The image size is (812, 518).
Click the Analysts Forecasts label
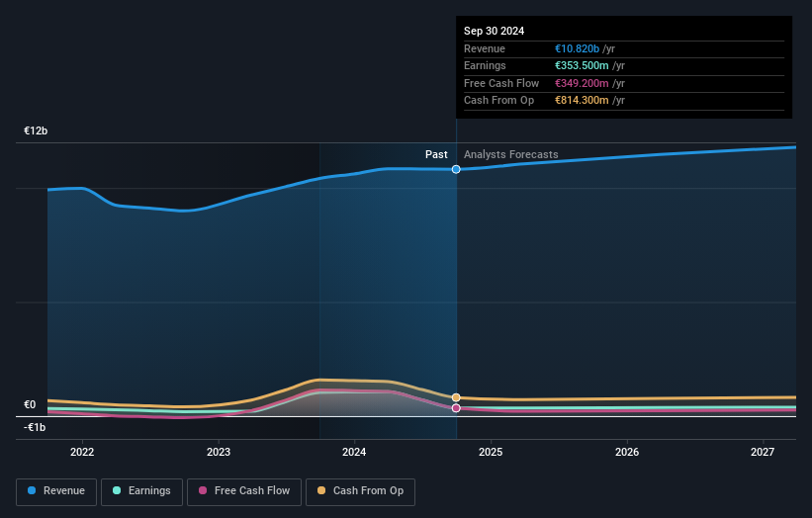[x=510, y=154]
